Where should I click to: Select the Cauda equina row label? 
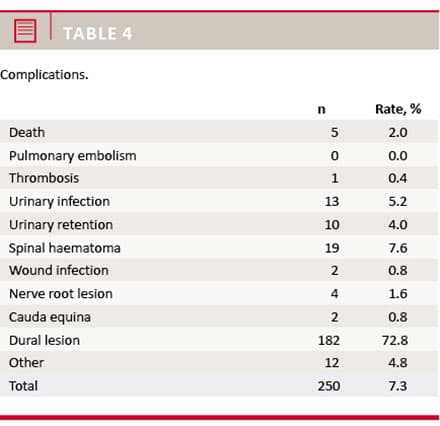pos(50,317)
